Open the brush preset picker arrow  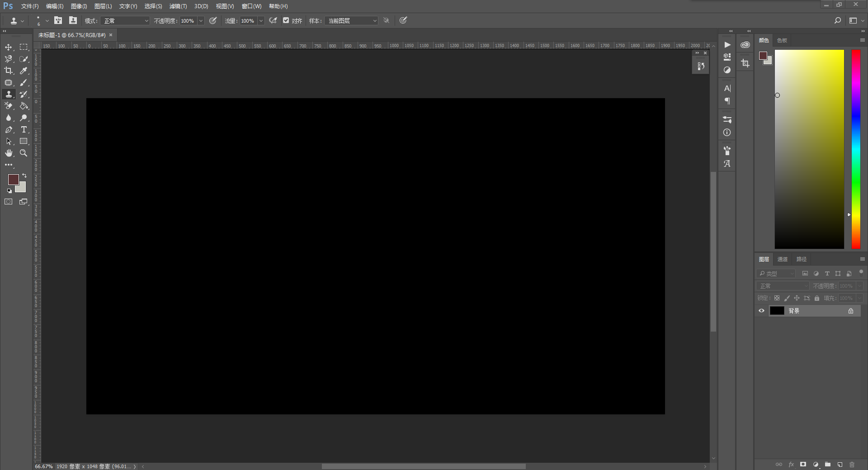pos(47,21)
